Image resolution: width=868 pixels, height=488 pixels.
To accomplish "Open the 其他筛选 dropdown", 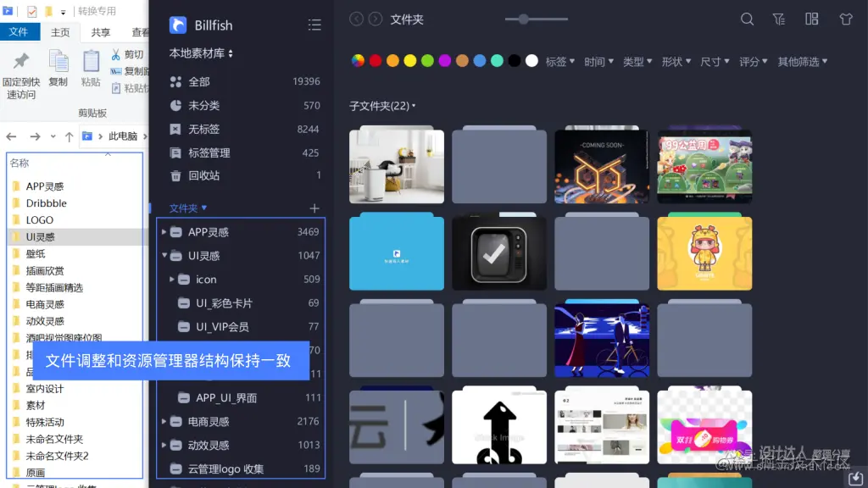I will (802, 61).
